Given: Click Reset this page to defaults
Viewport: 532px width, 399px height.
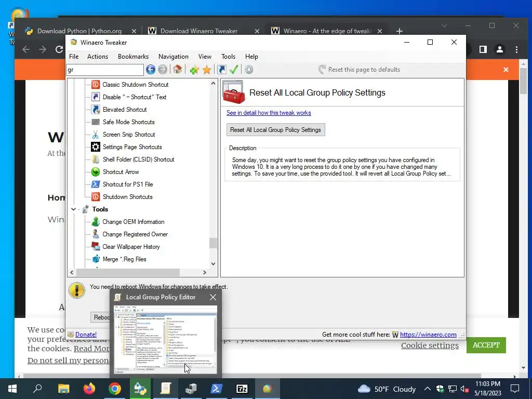Looking at the screenshot, I should [360, 70].
